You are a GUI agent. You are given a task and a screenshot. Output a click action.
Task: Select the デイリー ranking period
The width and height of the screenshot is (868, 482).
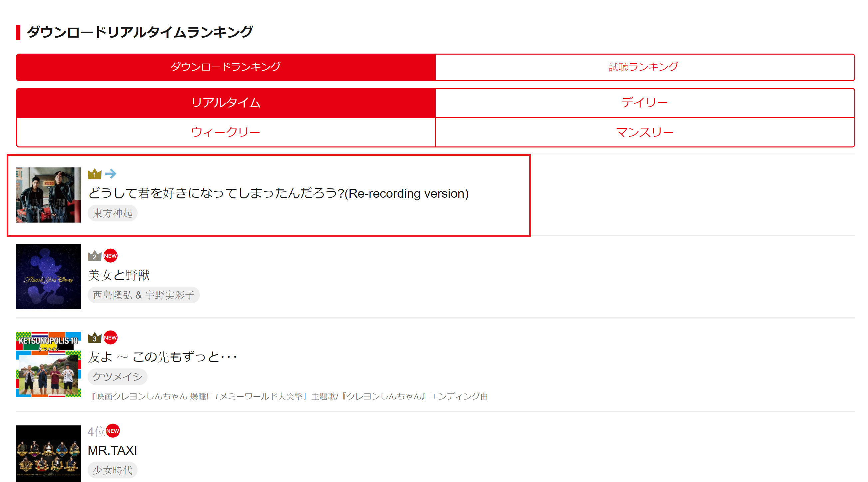click(x=645, y=103)
